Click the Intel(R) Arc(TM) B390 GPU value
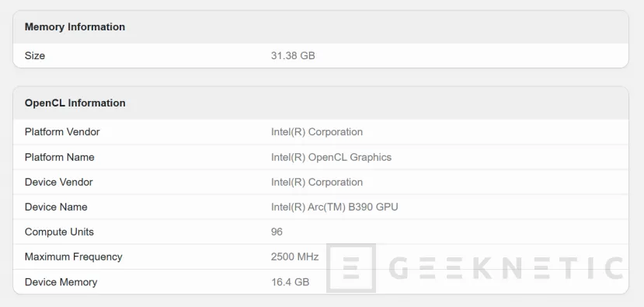Screen dimensions: 644x307 pos(334,207)
